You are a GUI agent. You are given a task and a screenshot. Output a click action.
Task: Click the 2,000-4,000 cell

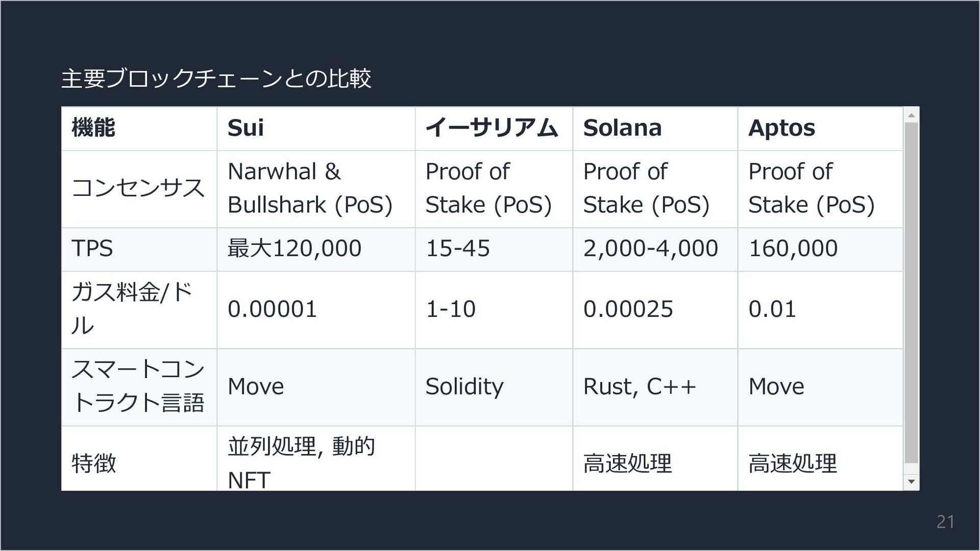point(650,248)
